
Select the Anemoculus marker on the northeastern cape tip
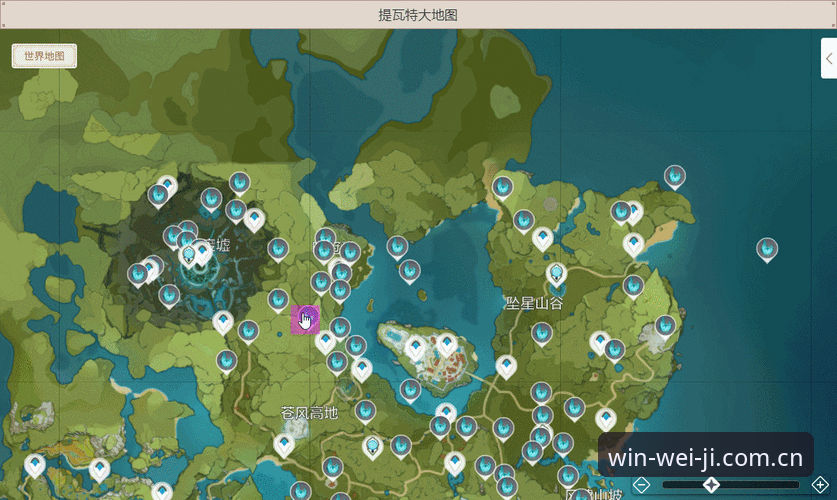675,177
